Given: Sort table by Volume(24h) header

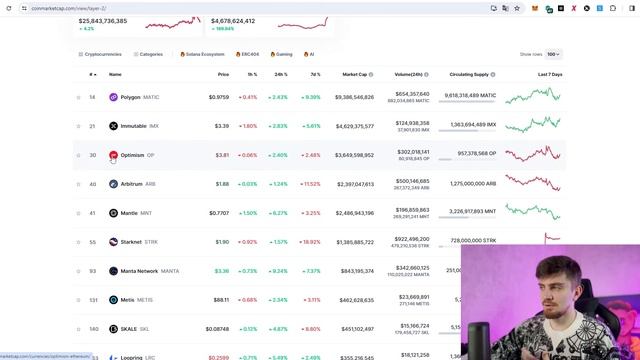Looking at the screenshot, I should pyautogui.click(x=408, y=75).
